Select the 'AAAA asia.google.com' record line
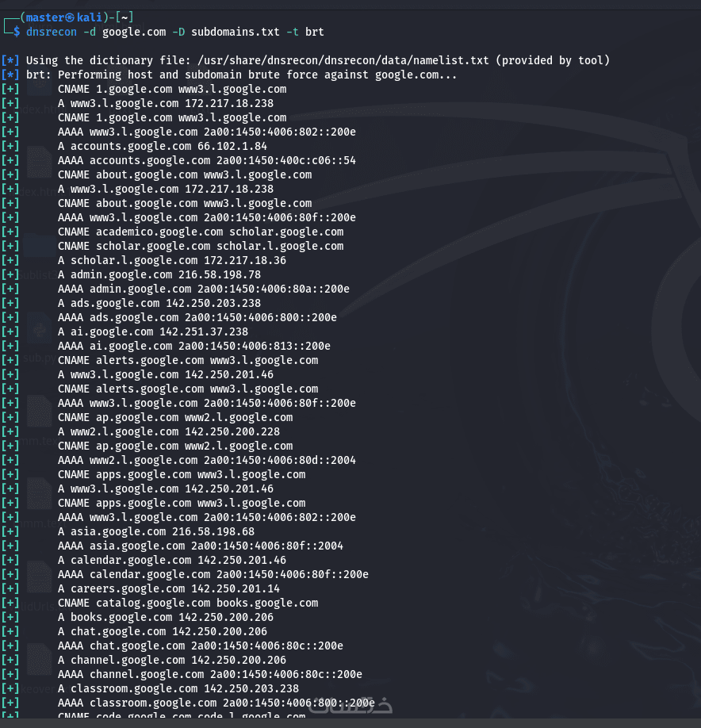The image size is (701, 728). click(x=201, y=546)
